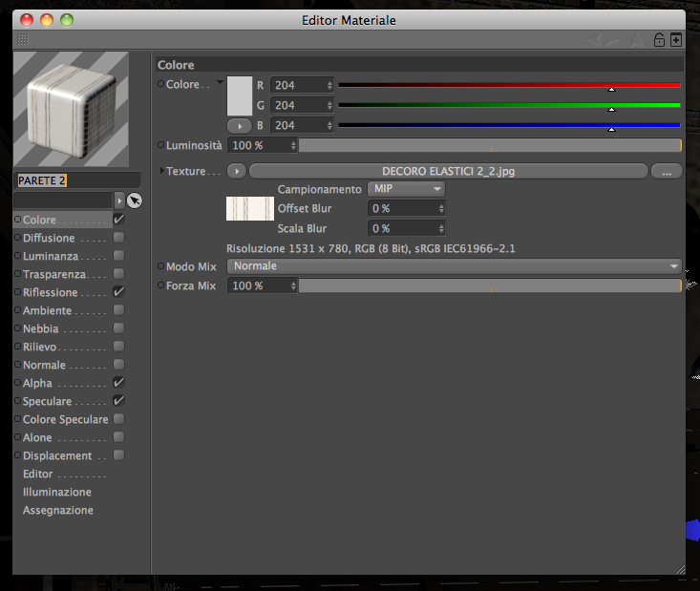Screen dimensions: 700x591
Task: Click the R value stepper arrows
Action: (x=329, y=85)
